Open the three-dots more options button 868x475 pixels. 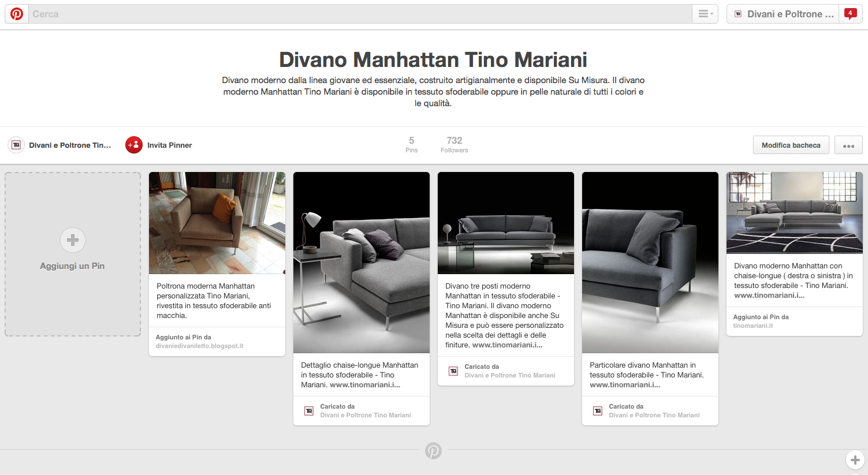click(x=848, y=145)
